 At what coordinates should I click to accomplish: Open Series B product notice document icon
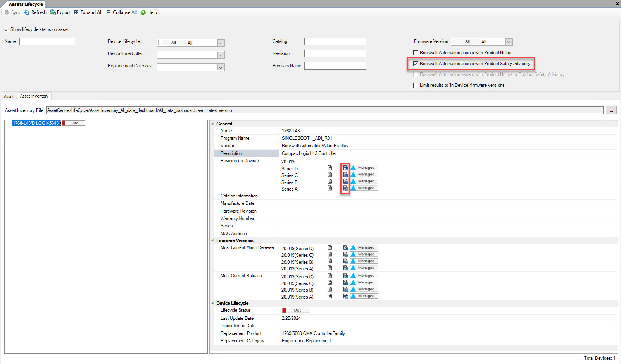click(330, 181)
